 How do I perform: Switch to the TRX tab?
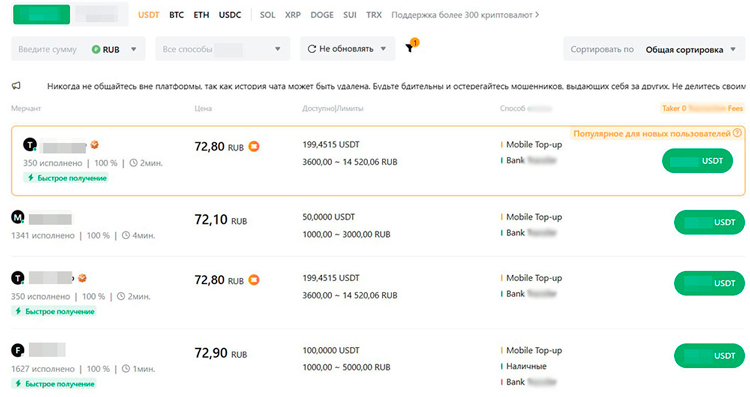[x=374, y=15]
